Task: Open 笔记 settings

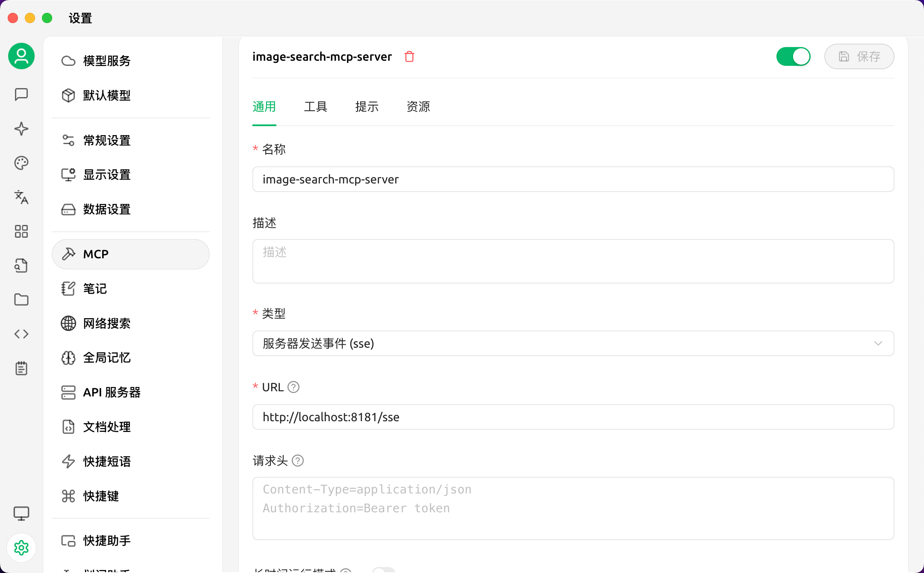Action: (x=130, y=289)
